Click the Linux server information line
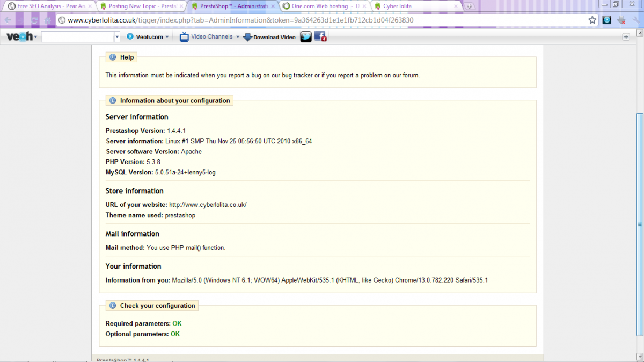 point(209,142)
